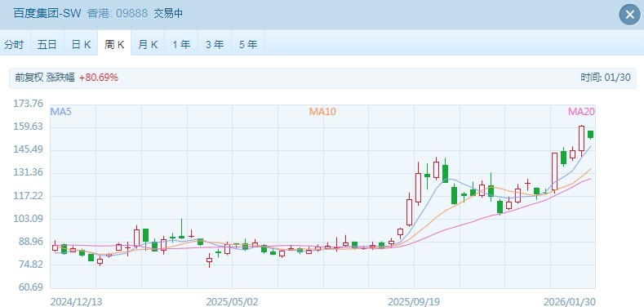Show the 5年 chart range
Viewport: 644px width, 307px height.
point(248,44)
